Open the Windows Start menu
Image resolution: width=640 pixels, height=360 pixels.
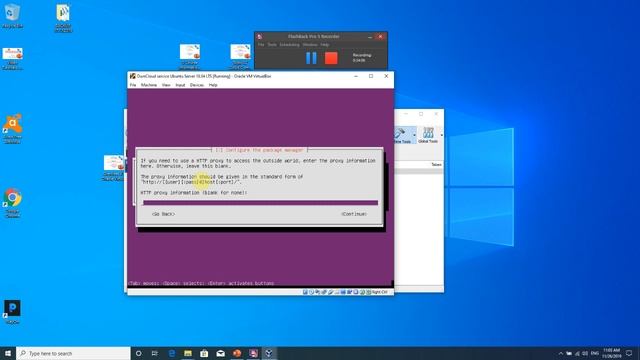click(x=8, y=353)
